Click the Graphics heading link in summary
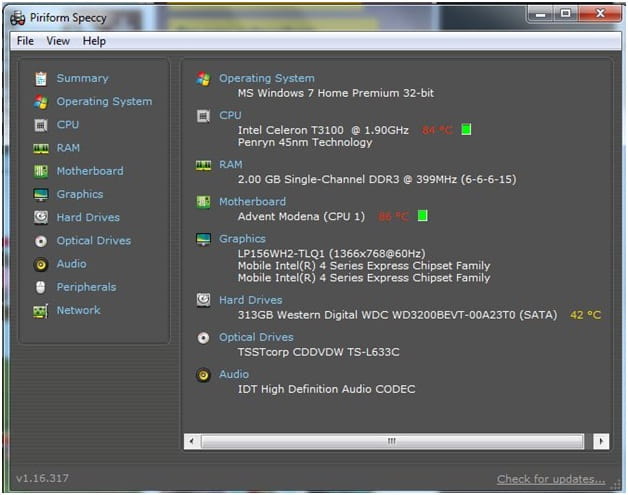Screen dimensions: 628x495 coord(242,239)
